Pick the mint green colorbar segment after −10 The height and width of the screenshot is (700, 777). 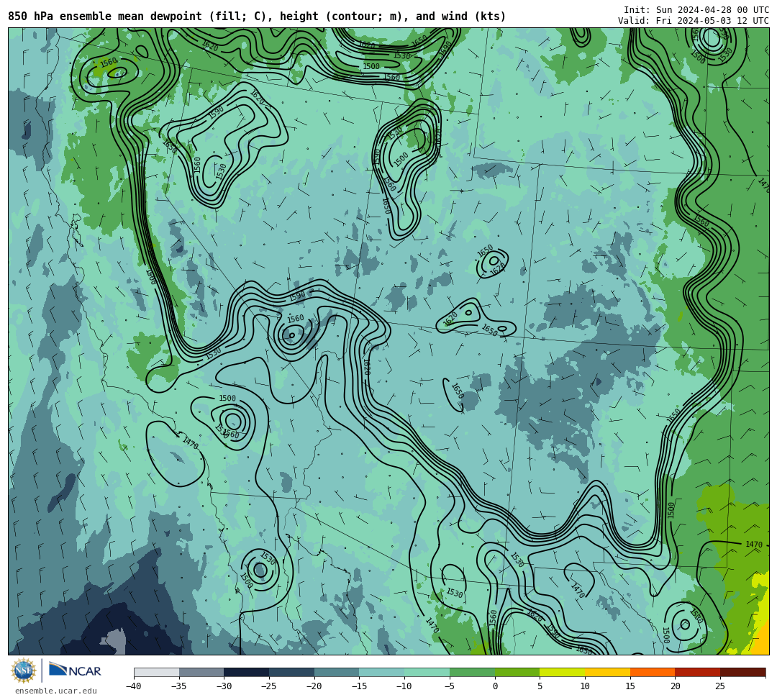427,672
